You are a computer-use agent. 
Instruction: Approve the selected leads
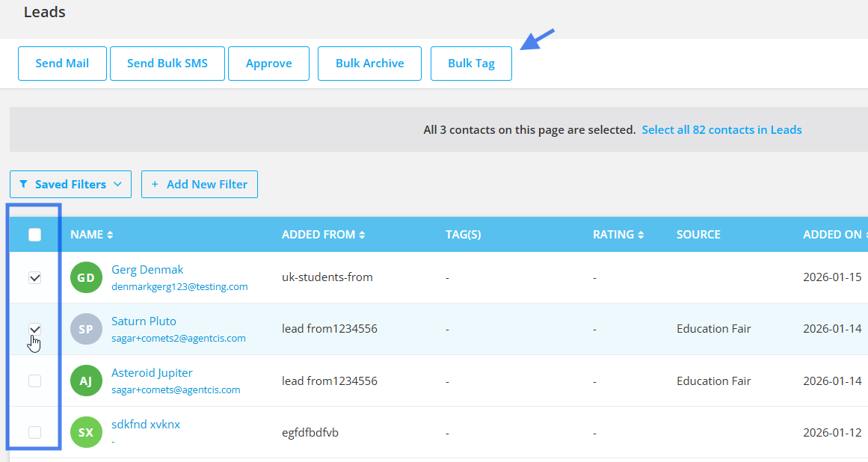pos(268,64)
